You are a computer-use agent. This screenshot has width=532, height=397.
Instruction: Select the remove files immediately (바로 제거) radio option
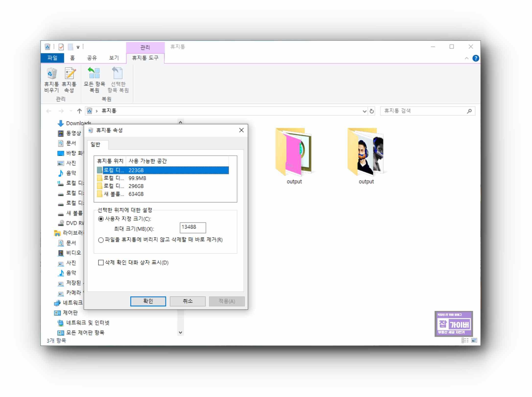(101, 240)
